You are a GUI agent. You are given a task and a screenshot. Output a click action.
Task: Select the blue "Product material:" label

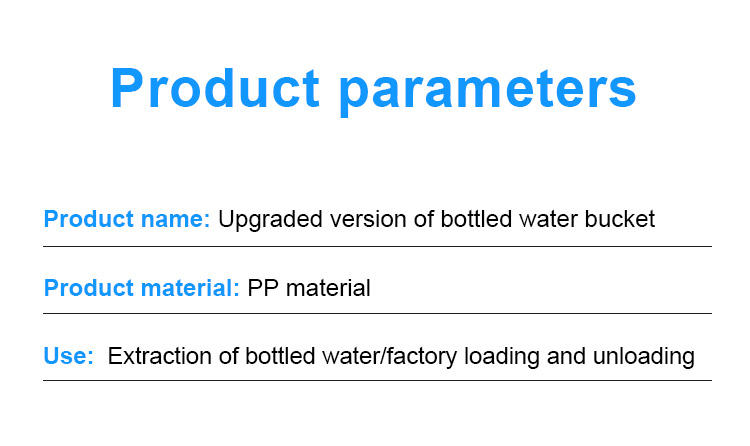point(141,289)
